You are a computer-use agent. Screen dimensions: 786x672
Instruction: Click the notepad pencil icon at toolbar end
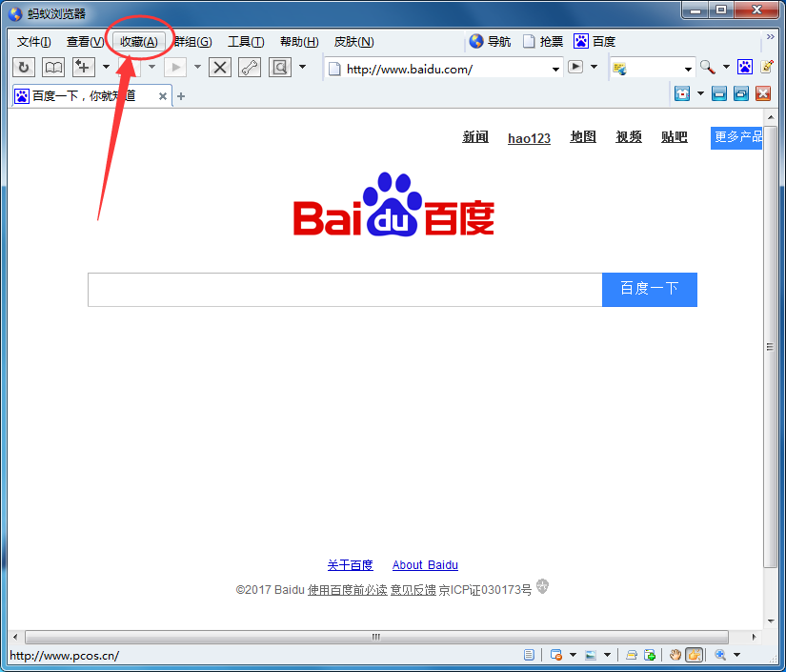(766, 67)
